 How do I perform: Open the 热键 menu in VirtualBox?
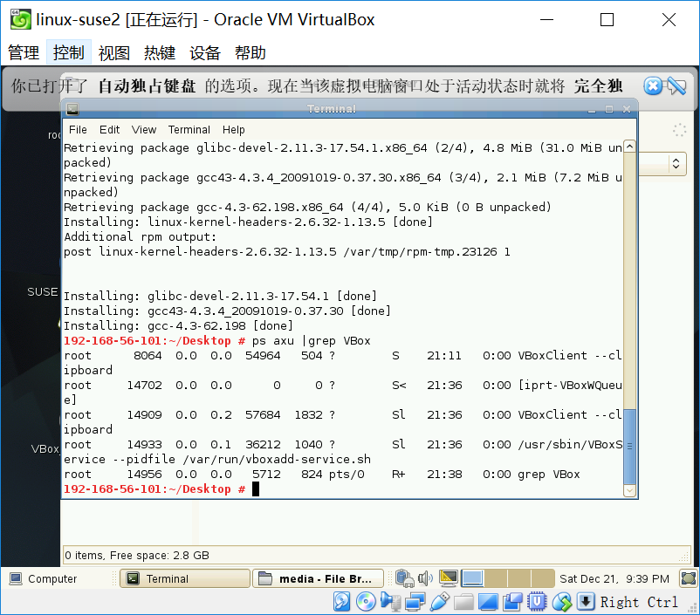click(160, 52)
